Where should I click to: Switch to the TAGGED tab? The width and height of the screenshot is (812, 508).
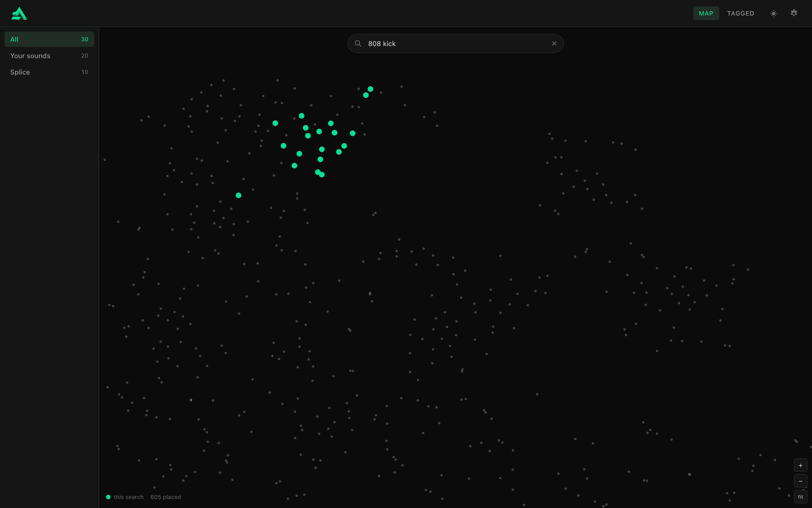[741, 14]
